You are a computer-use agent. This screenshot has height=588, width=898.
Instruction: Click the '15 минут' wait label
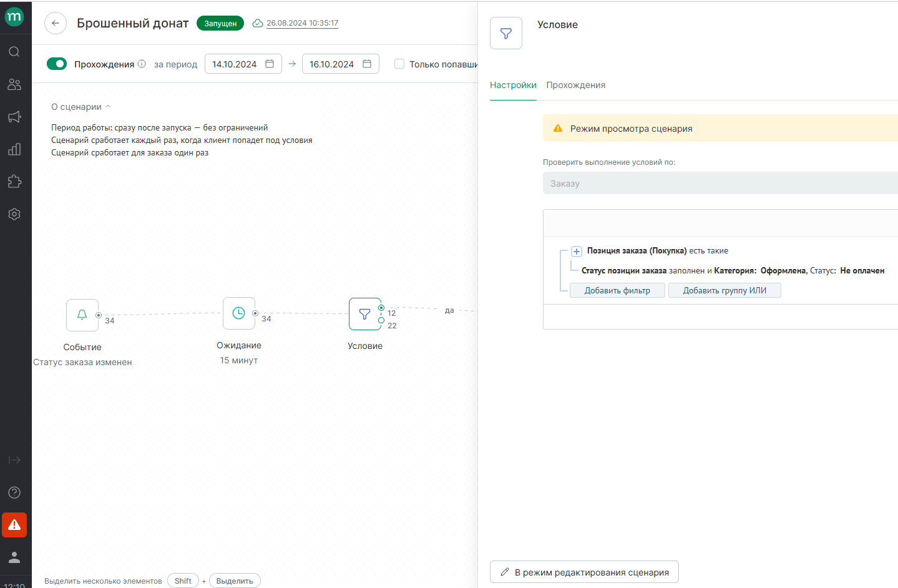[239, 360]
